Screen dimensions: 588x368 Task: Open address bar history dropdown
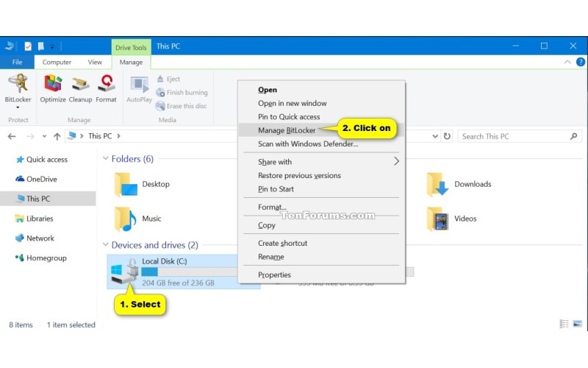pos(435,136)
